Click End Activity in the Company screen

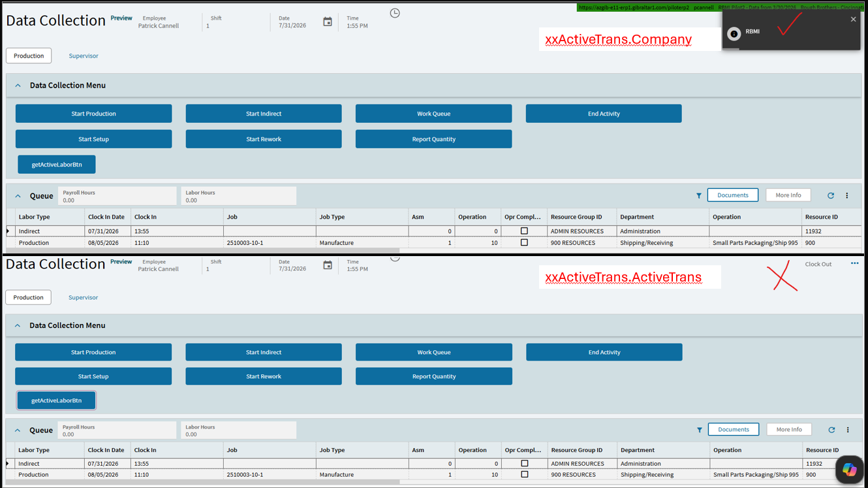(604, 114)
